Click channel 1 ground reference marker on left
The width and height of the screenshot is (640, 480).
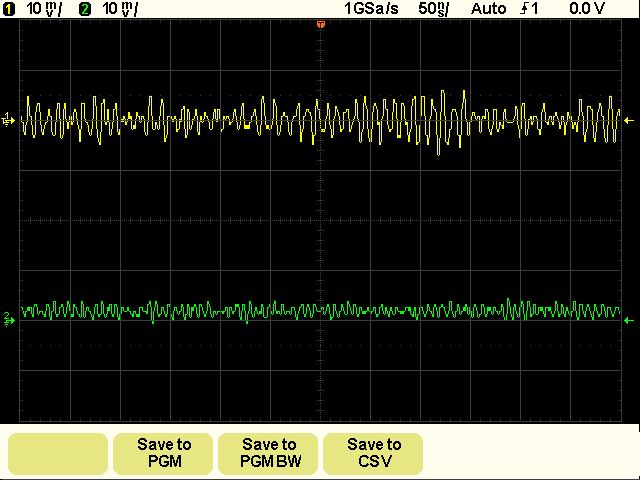coord(8,120)
